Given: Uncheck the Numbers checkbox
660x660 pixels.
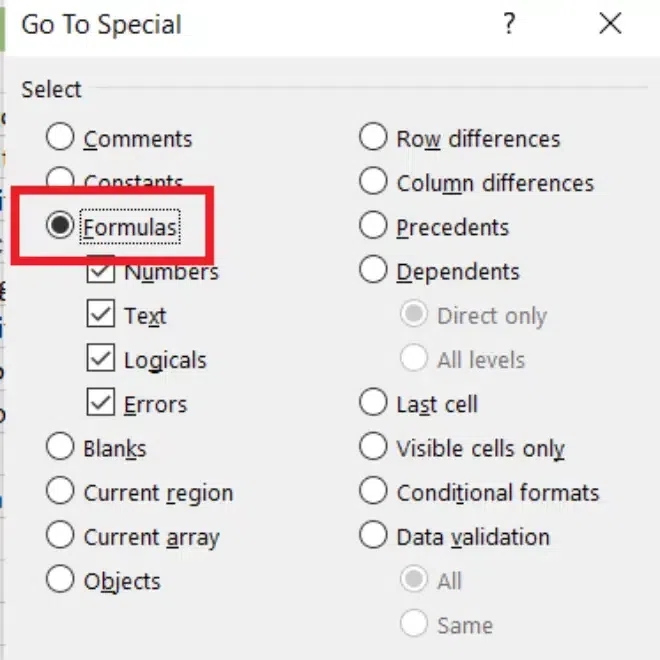Looking at the screenshot, I should point(100,271).
